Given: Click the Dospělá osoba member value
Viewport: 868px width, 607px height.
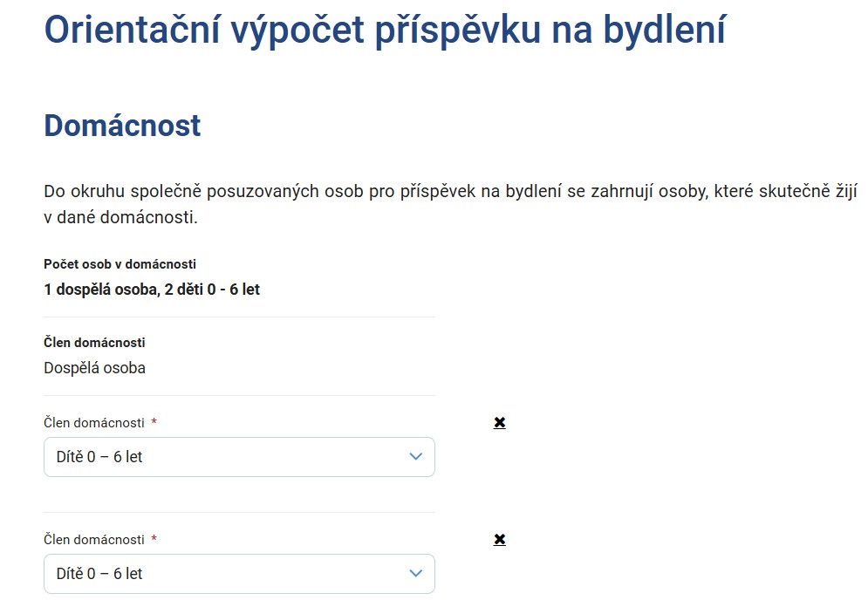Looking at the screenshot, I should pyautogui.click(x=94, y=368).
